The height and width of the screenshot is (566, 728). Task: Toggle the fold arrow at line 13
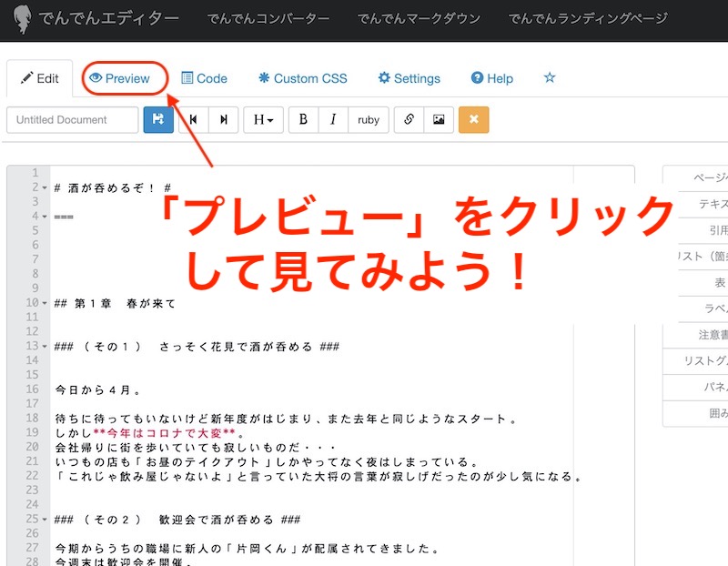45,347
